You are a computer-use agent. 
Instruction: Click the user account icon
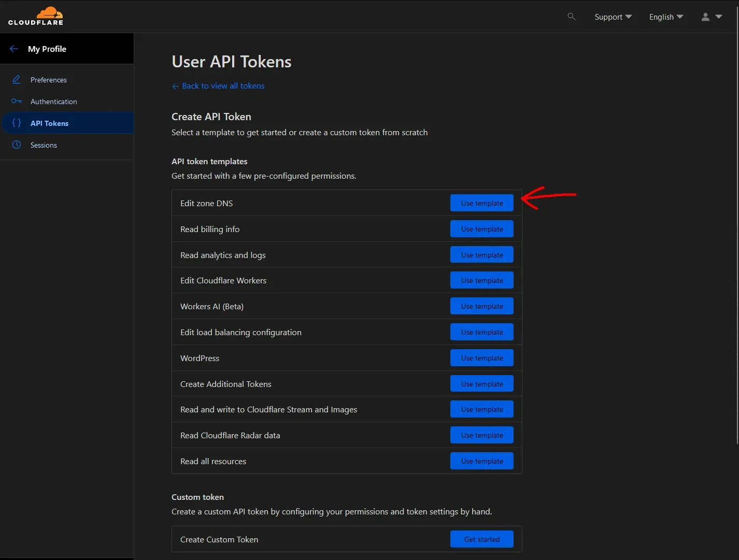tap(705, 17)
